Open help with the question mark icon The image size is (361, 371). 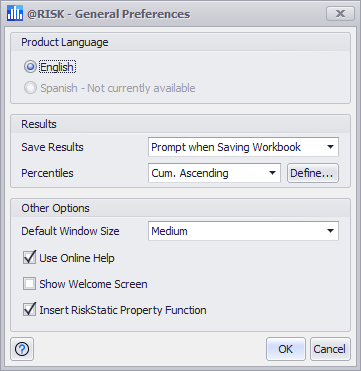[22, 349]
